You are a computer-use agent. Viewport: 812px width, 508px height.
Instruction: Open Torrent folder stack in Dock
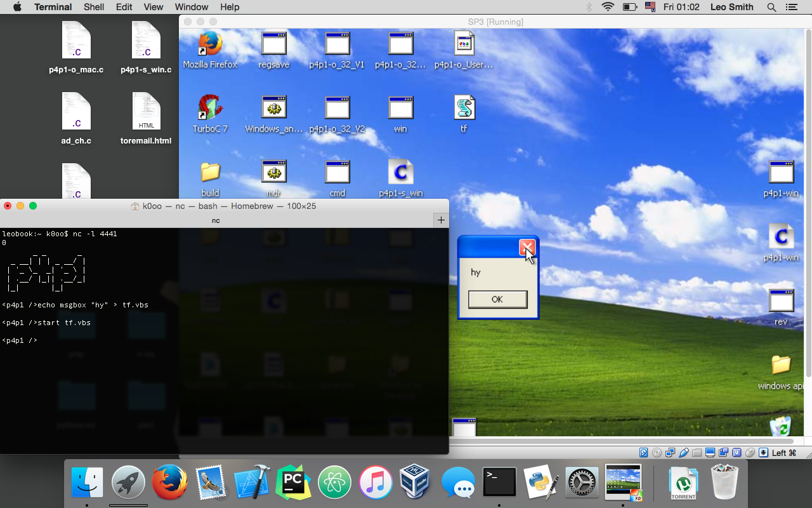click(x=683, y=483)
